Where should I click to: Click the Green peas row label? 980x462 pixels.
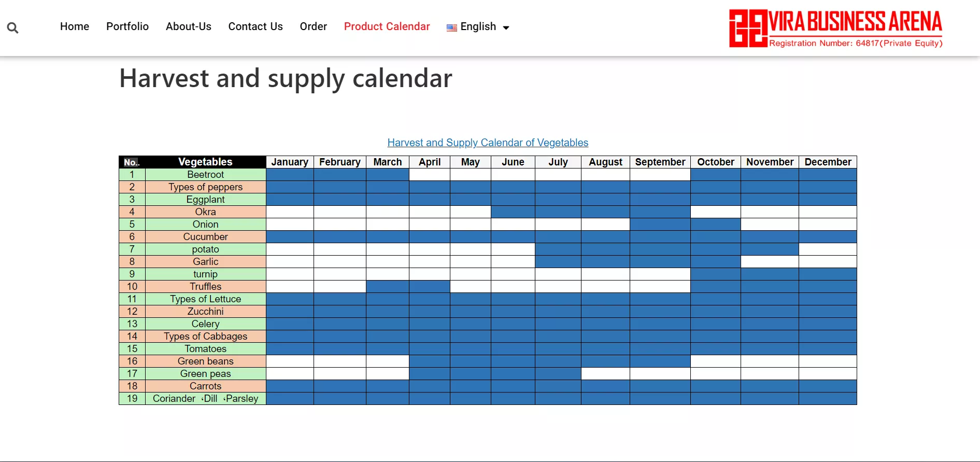206,374
